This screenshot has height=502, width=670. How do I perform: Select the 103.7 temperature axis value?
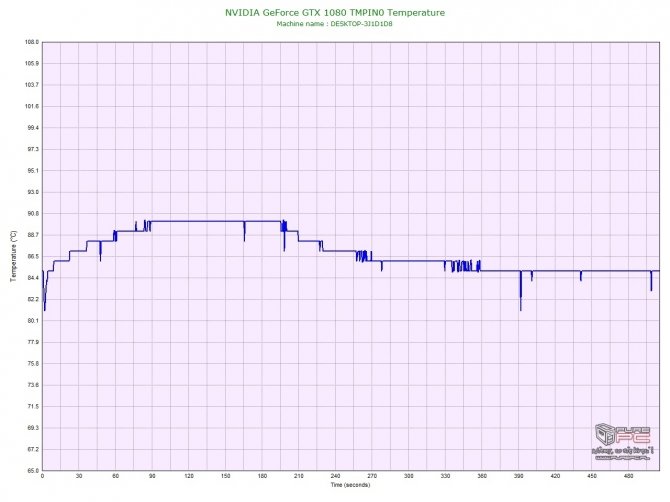tap(32, 85)
